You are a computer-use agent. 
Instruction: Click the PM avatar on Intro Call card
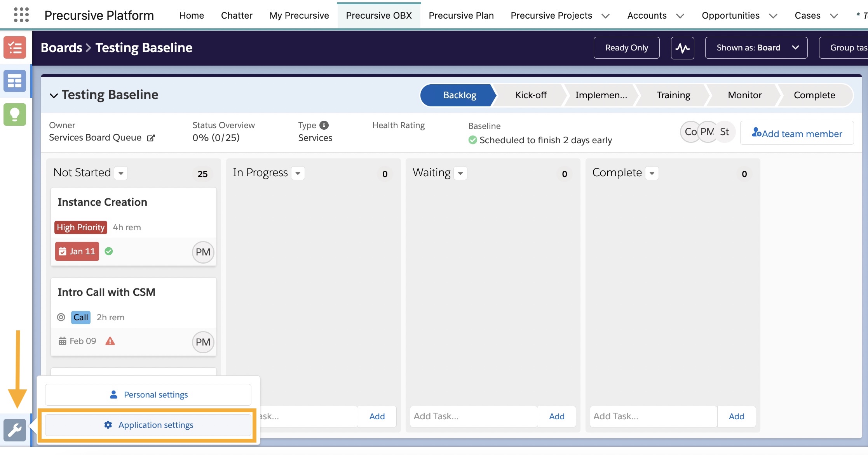pyautogui.click(x=203, y=342)
